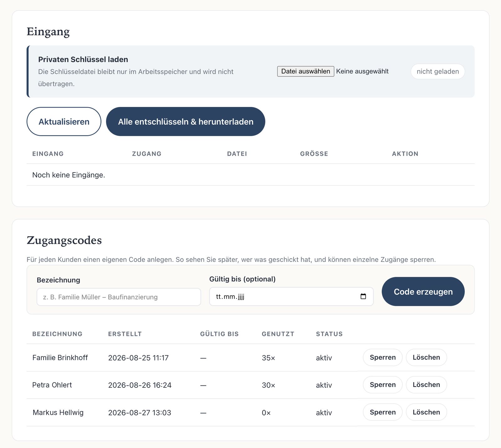This screenshot has height=448, width=501.
Task: Click 'Keine ausgewählt' file status text
Action: click(x=362, y=71)
